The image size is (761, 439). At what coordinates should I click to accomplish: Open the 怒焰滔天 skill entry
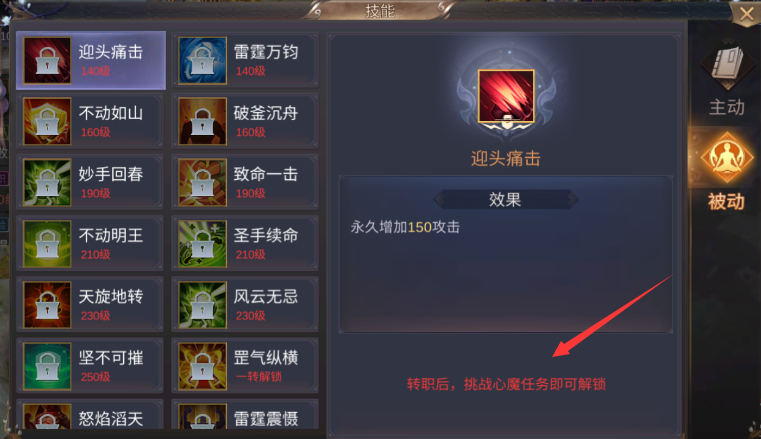click(x=90, y=415)
